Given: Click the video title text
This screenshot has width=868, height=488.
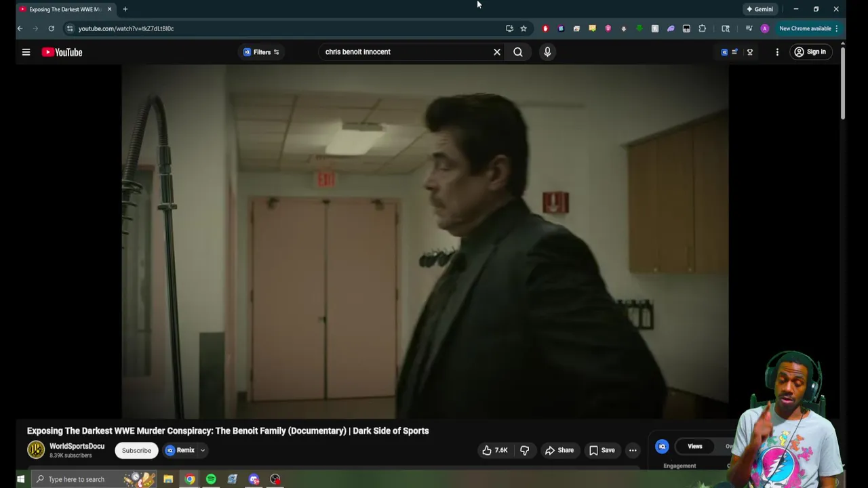Looking at the screenshot, I should (228, 430).
